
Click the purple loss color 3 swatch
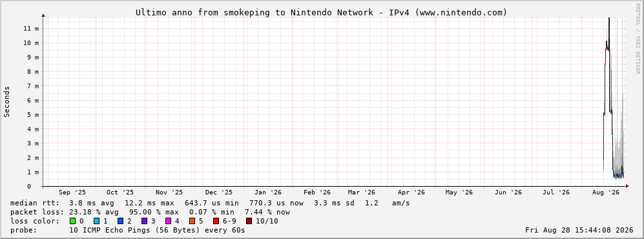point(144,221)
